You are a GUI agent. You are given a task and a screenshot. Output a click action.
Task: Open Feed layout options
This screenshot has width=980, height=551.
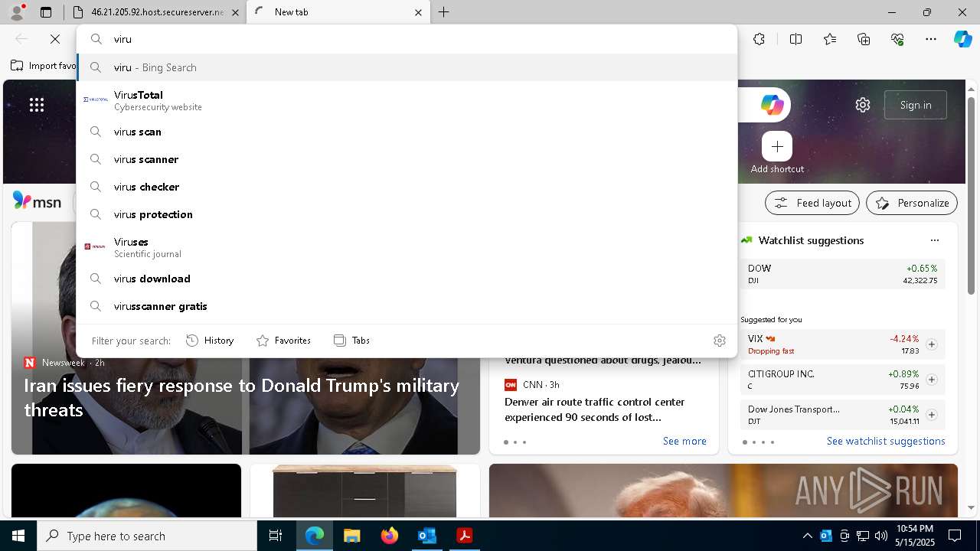coord(813,203)
